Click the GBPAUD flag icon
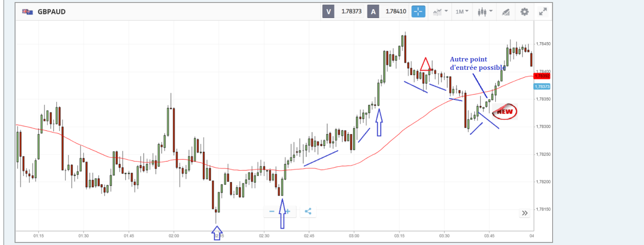 pyautogui.click(x=27, y=12)
